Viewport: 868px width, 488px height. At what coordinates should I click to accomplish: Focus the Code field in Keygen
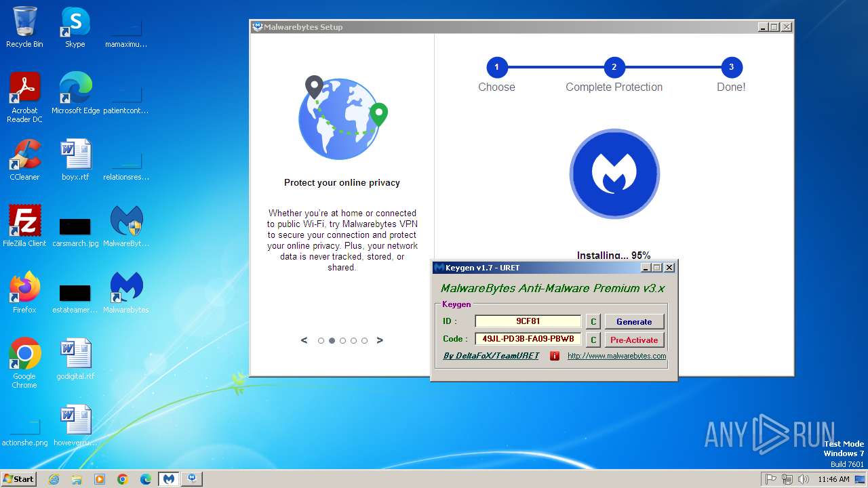point(528,339)
